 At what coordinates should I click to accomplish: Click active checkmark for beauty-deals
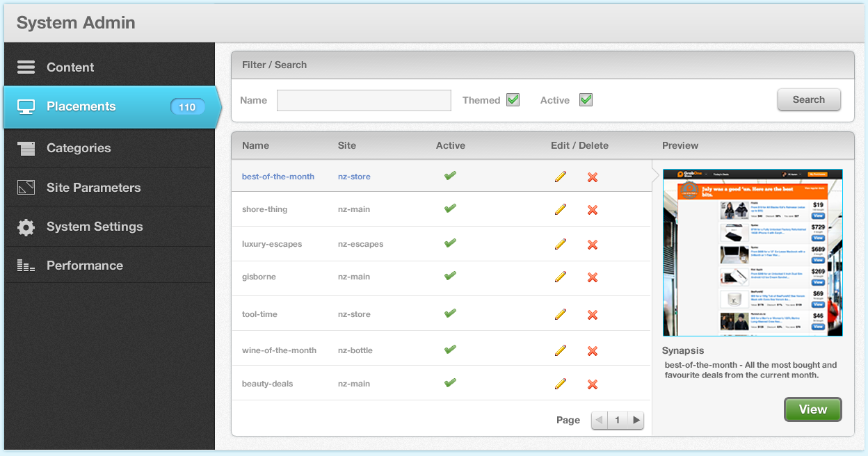coord(450,383)
